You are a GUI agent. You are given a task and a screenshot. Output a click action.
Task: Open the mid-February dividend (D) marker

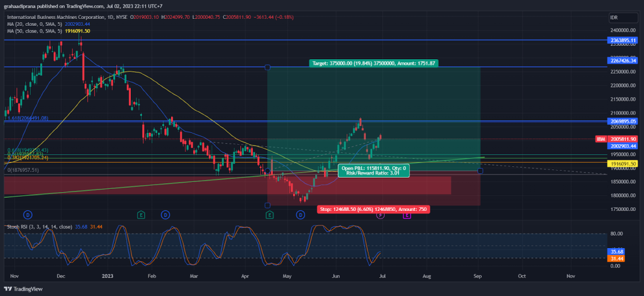pyautogui.click(x=165, y=214)
